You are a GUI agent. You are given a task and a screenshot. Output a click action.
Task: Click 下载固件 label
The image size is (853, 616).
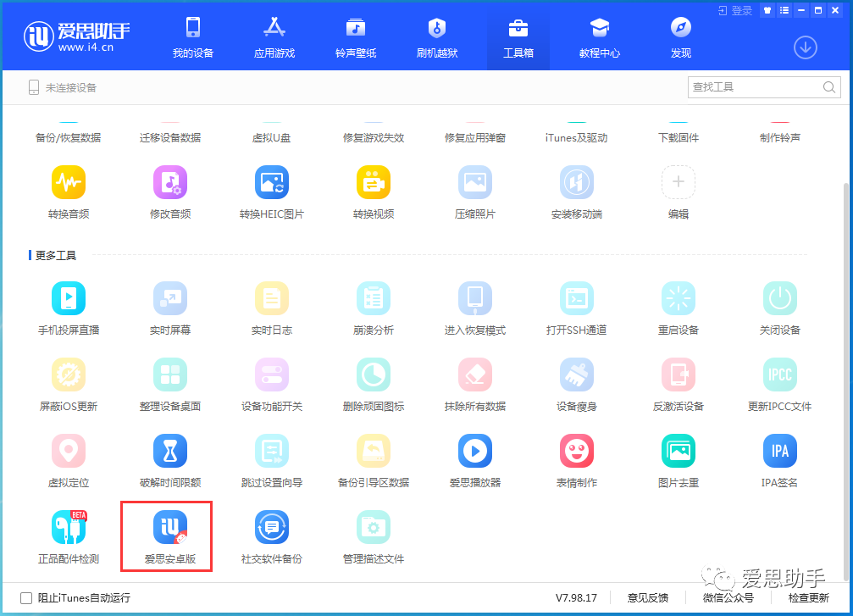click(679, 138)
